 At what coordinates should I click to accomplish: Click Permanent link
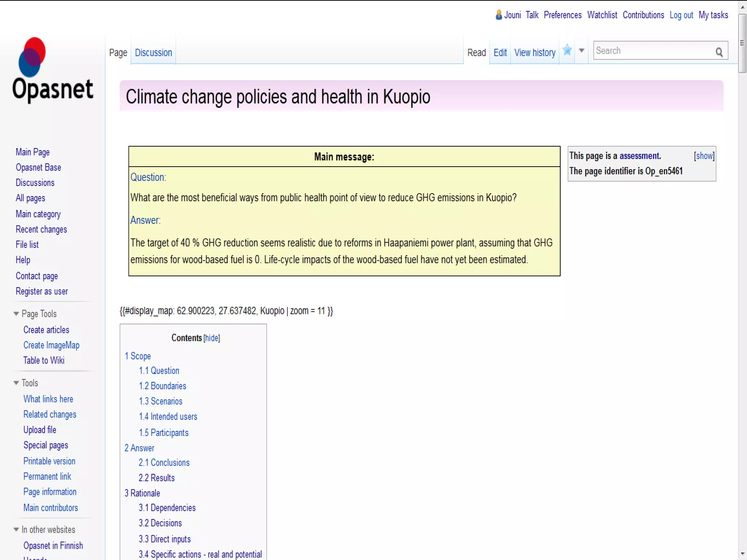click(47, 477)
